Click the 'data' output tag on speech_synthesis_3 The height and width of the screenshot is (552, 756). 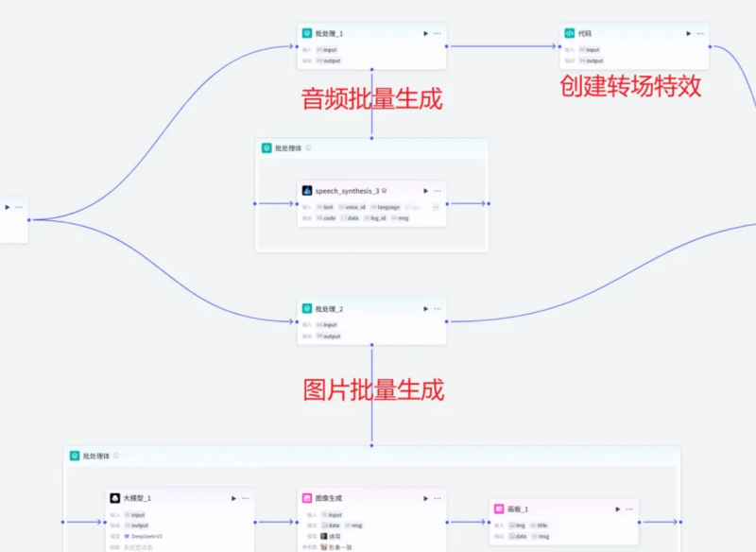click(x=350, y=218)
